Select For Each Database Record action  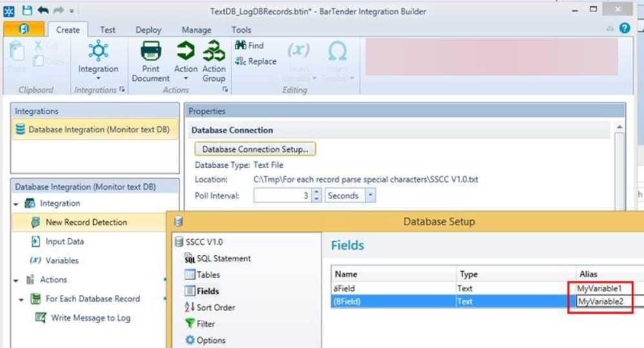[x=86, y=299]
